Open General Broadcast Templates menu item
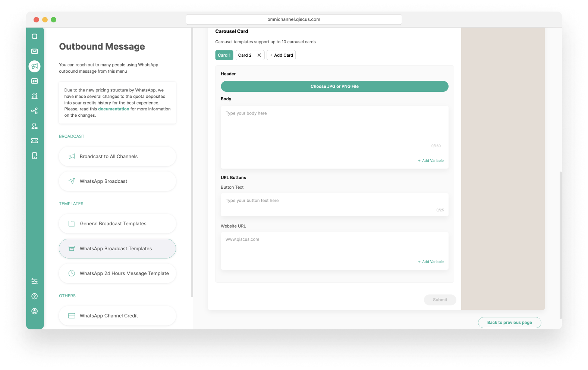This screenshot has width=588, height=370. (x=117, y=224)
